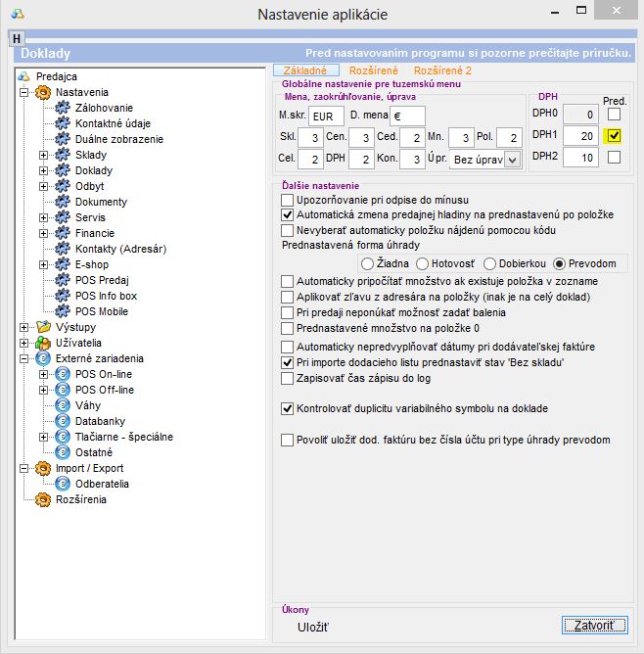Click the Výstupy folder icon
Image resolution: width=644 pixels, height=654 pixels.
click(x=42, y=327)
